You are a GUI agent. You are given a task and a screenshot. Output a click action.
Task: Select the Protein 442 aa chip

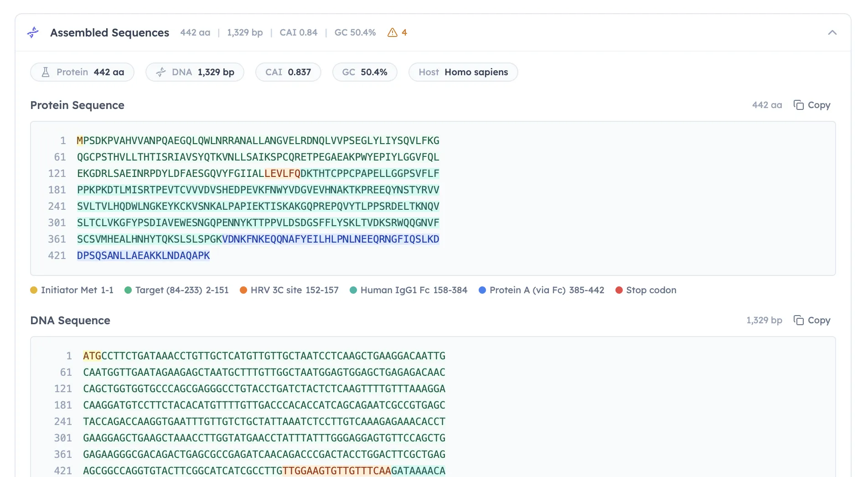(x=82, y=72)
